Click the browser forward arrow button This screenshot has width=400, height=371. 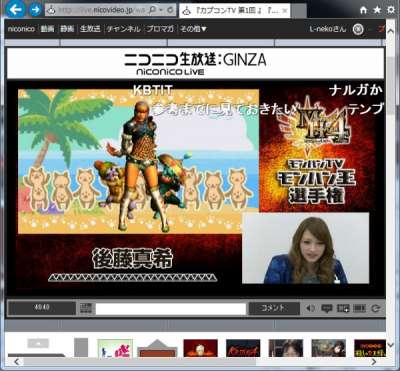tap(36, 10)
